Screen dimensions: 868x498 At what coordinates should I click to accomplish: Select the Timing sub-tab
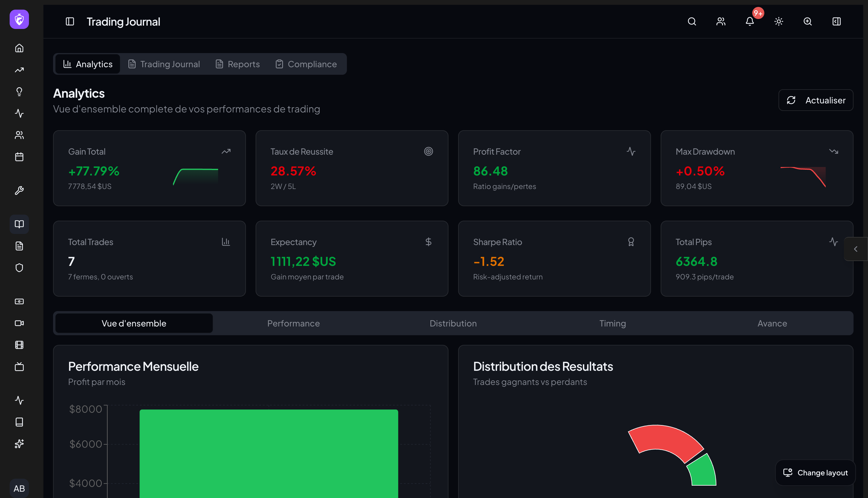(613, 323)
